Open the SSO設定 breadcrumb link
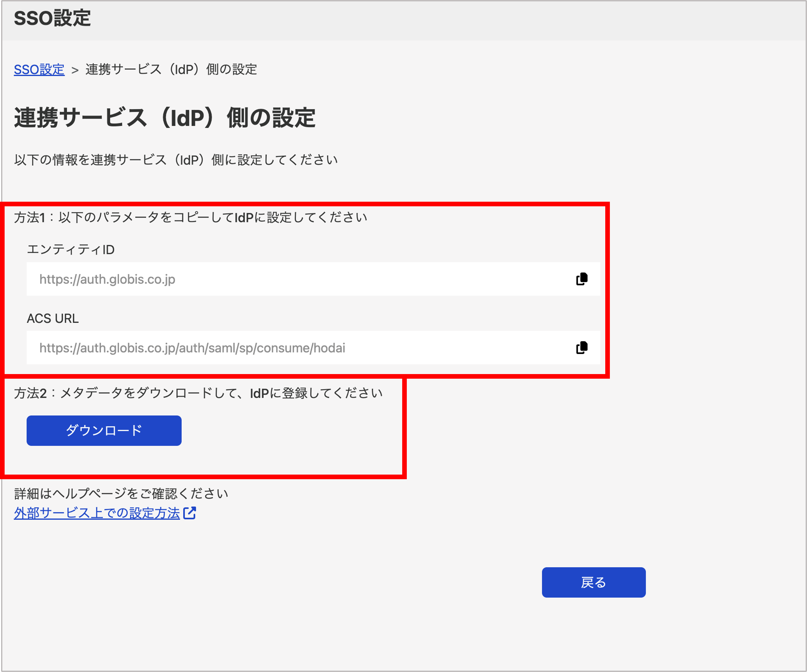Screen dimensions: 807x672 point(39,70)
